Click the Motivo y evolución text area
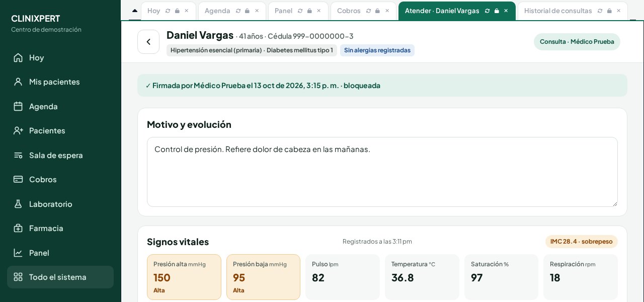The image size is (644, 302). [382, 172]
